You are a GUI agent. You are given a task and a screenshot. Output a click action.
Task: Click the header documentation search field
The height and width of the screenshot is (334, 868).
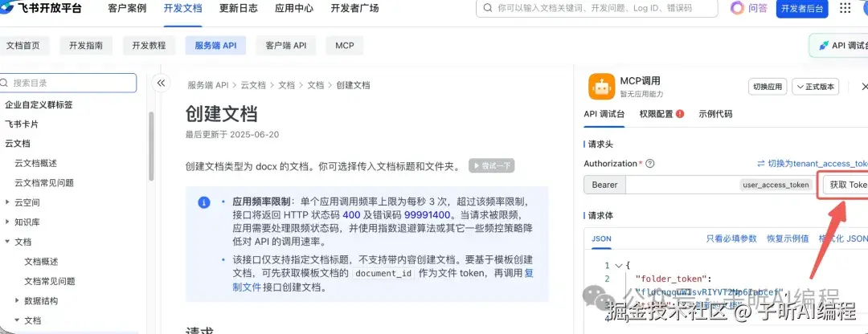coord(596,8)
